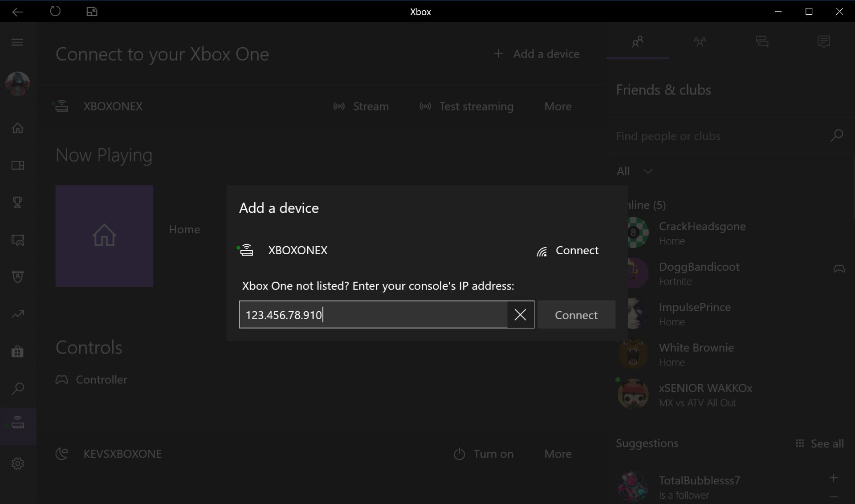
Task: Add TotalBubblesss7 as a friend
Action: click(834, 478)
